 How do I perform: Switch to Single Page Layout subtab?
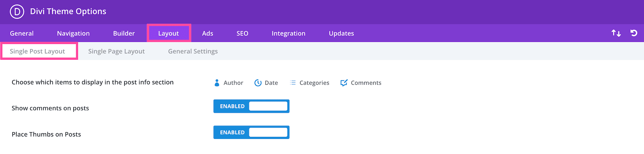[116, 51]
